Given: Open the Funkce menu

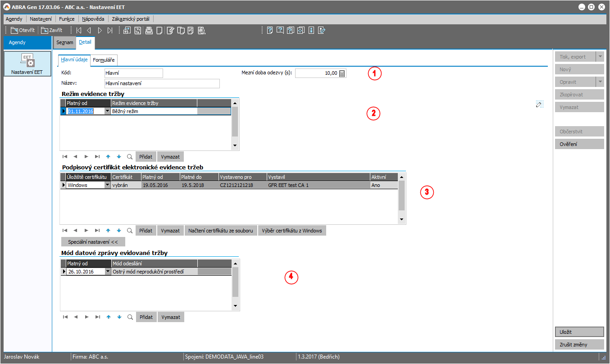Looking at the screenshot, I should click(67, 19).
